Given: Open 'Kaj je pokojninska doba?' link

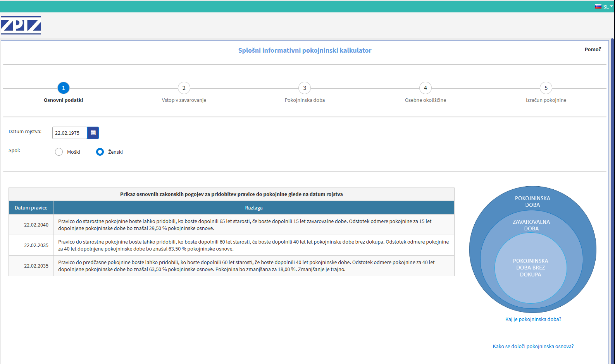Looking at the screenshot, I should 533,319.
